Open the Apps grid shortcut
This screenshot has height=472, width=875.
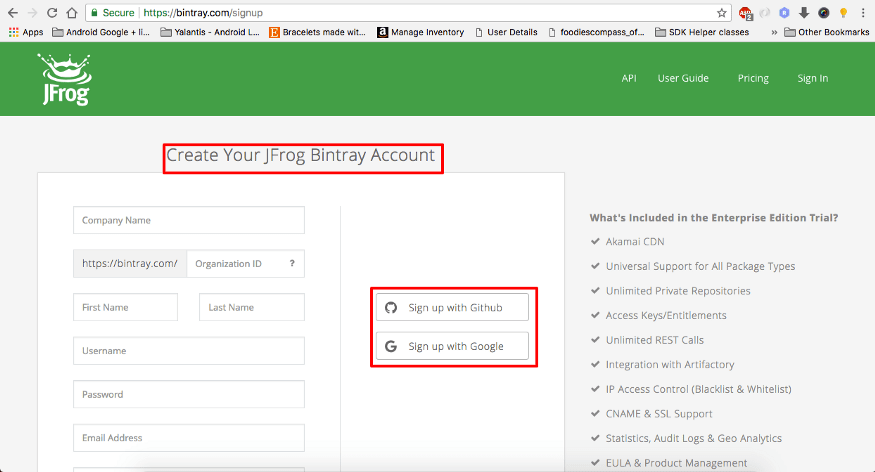tap(26, 32)
